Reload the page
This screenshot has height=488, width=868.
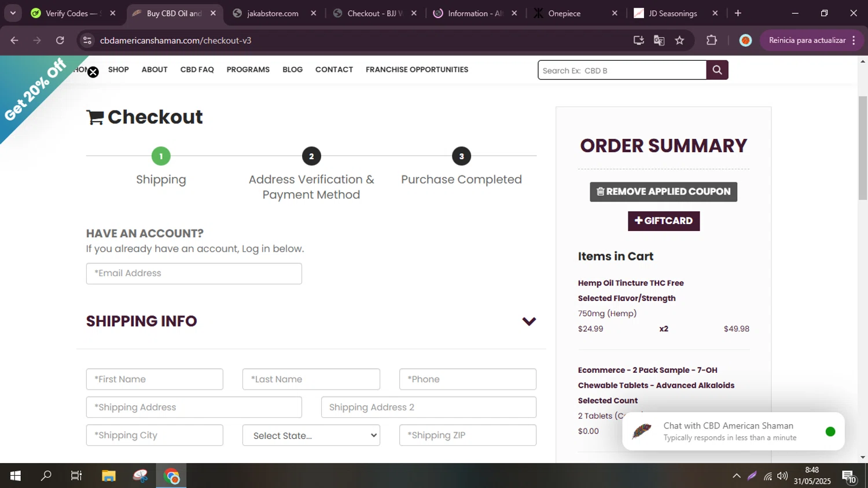60,41
